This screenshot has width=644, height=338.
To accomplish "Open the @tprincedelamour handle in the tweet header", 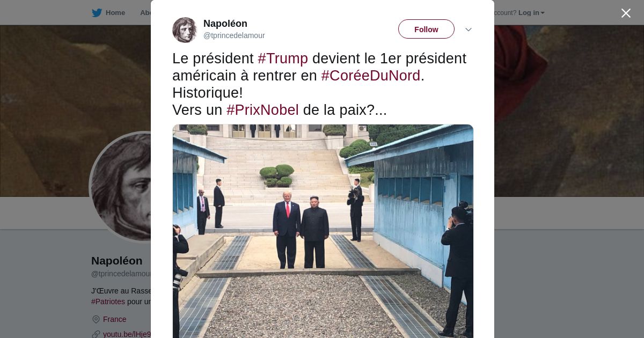I will (234, 35).
